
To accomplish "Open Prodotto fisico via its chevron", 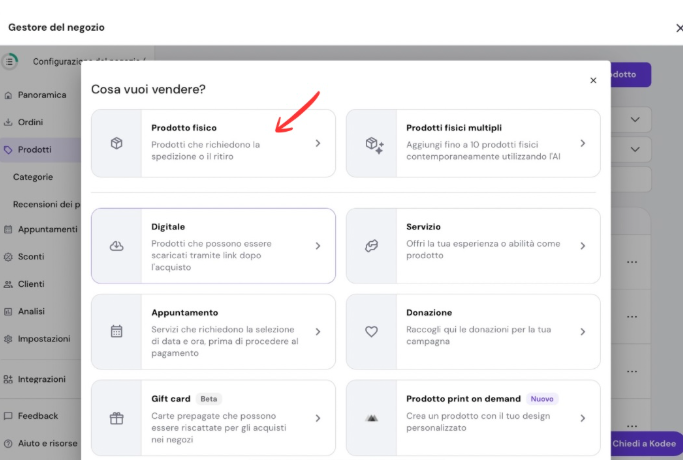I will [x=318, y=143].
